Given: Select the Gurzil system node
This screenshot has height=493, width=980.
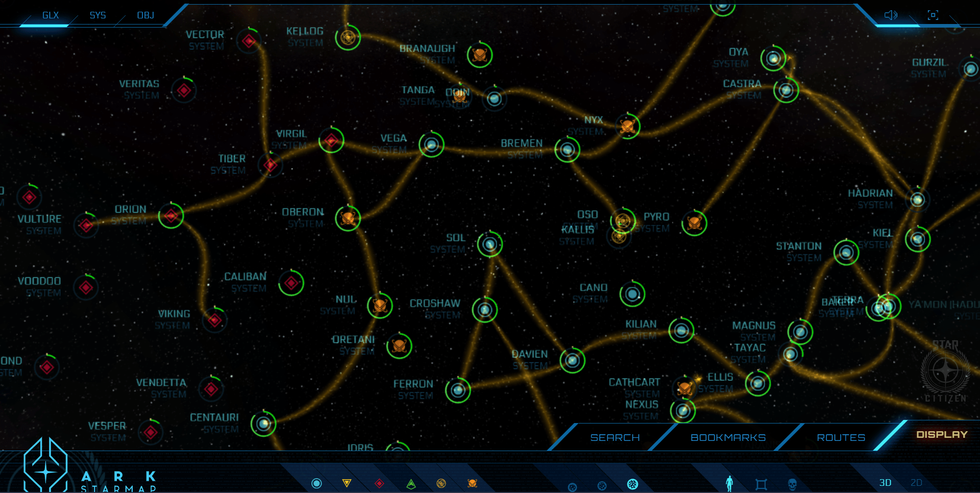Looking at the screenshot, I should pos(971,68).
